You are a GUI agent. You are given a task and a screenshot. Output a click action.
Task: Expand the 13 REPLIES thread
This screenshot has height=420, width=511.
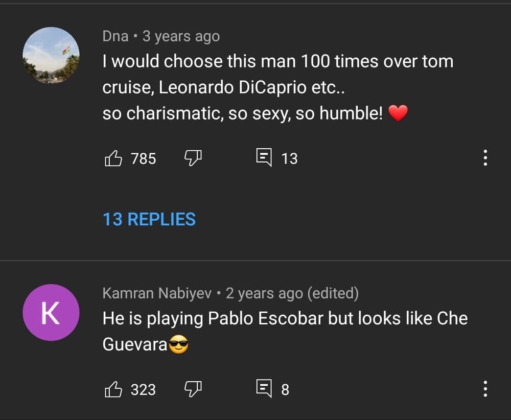point(149,219)
